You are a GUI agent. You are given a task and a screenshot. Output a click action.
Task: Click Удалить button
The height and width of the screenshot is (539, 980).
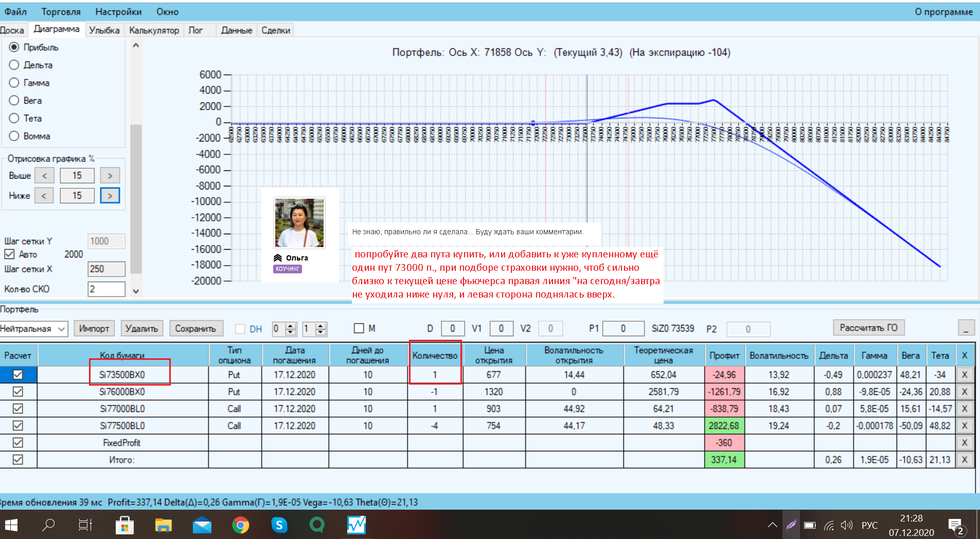(141, 328)
